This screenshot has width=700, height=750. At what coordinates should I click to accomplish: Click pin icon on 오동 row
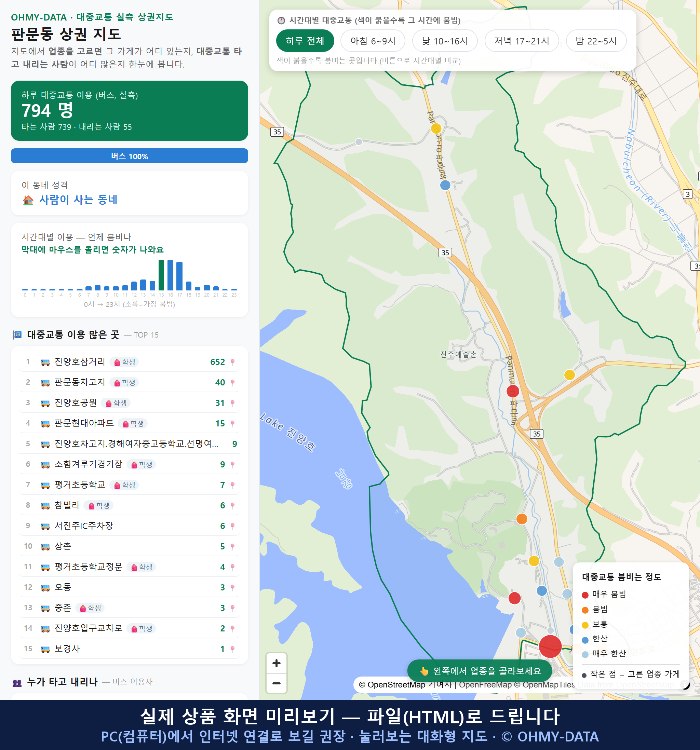point(232,587)
